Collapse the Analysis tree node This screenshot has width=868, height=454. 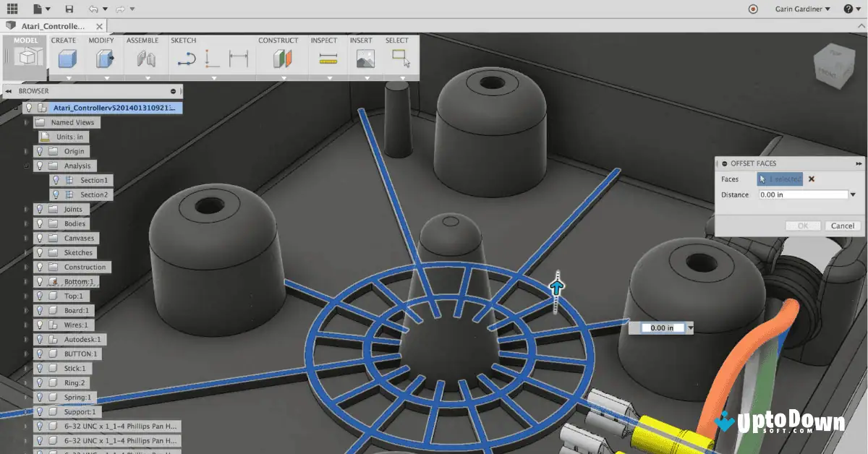26,166
